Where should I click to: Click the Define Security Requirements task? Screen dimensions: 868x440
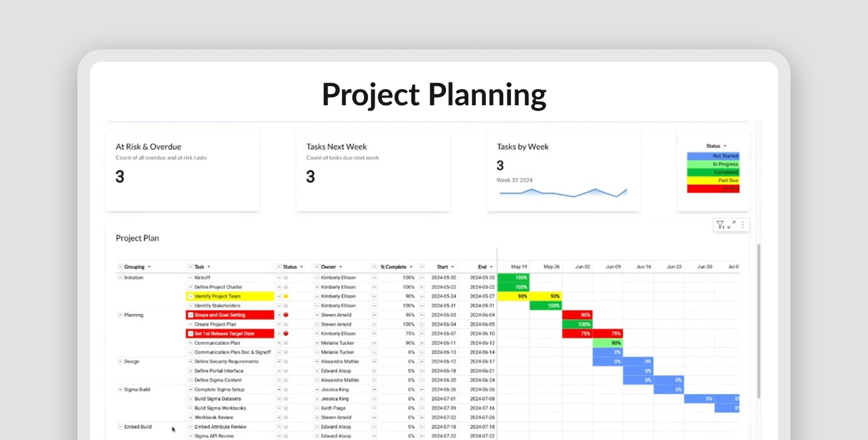click(x=227, y=361)
